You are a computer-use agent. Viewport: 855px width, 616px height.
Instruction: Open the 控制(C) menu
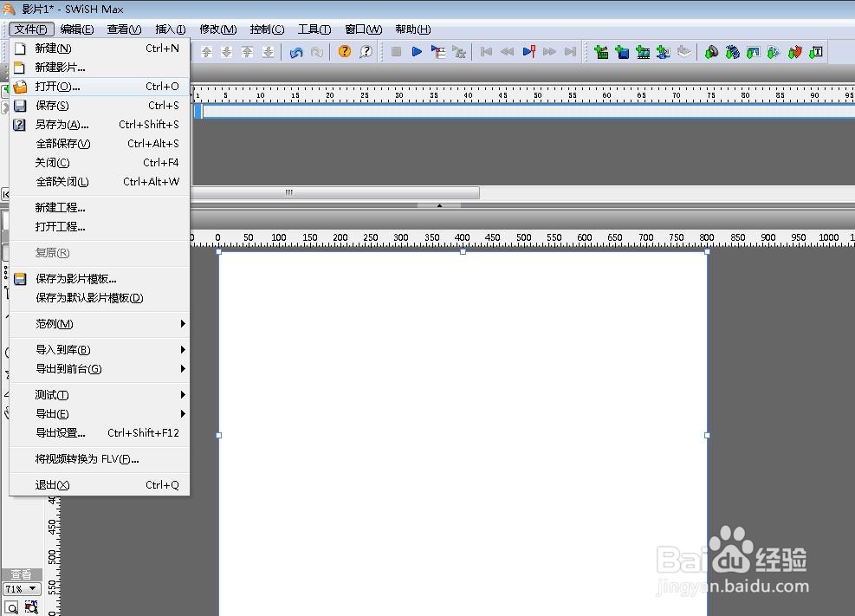coord(267,29)
